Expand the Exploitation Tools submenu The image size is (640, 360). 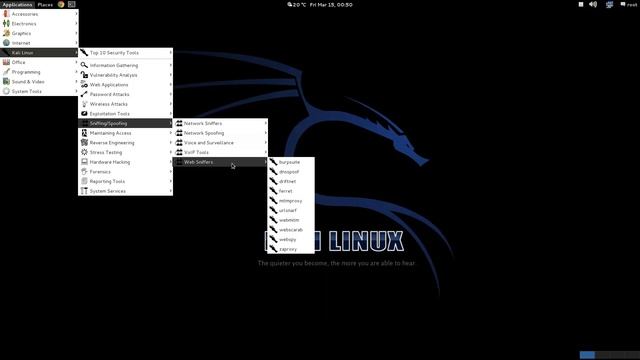pos(126,113)
